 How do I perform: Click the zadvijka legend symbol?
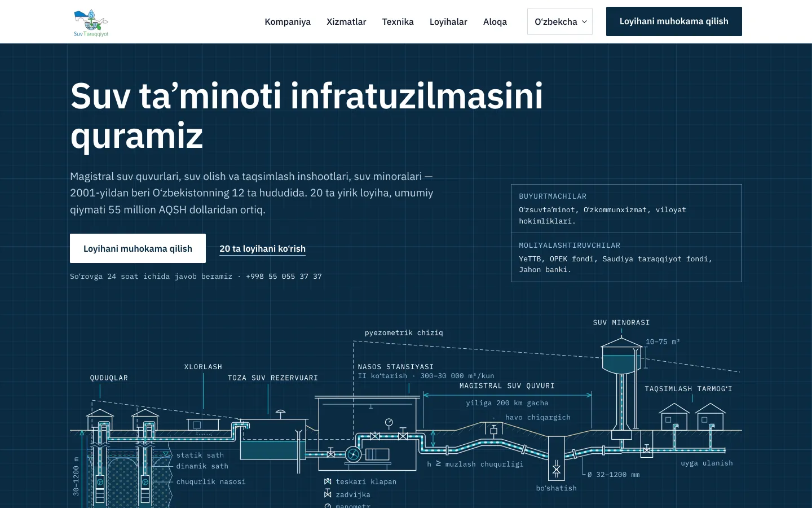click(328, 494)
